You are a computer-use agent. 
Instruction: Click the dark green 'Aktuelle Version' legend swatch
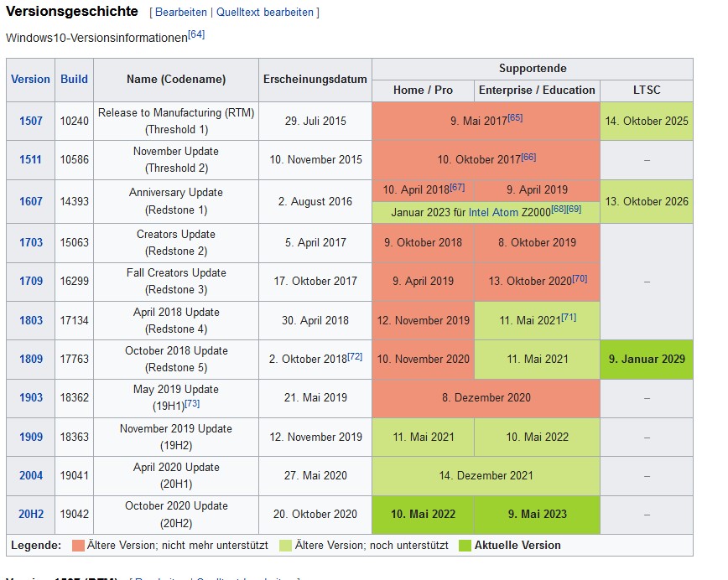(x=465, y=546)
